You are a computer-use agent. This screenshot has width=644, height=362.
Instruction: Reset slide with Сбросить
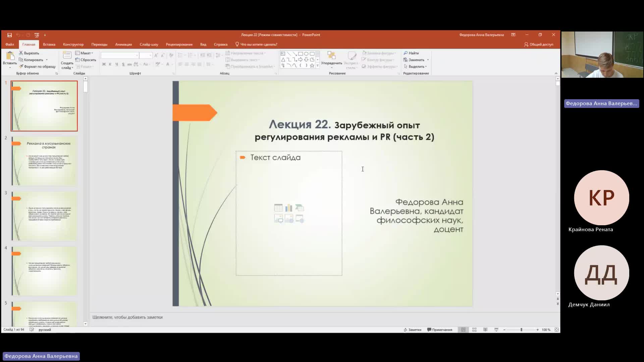86,60
